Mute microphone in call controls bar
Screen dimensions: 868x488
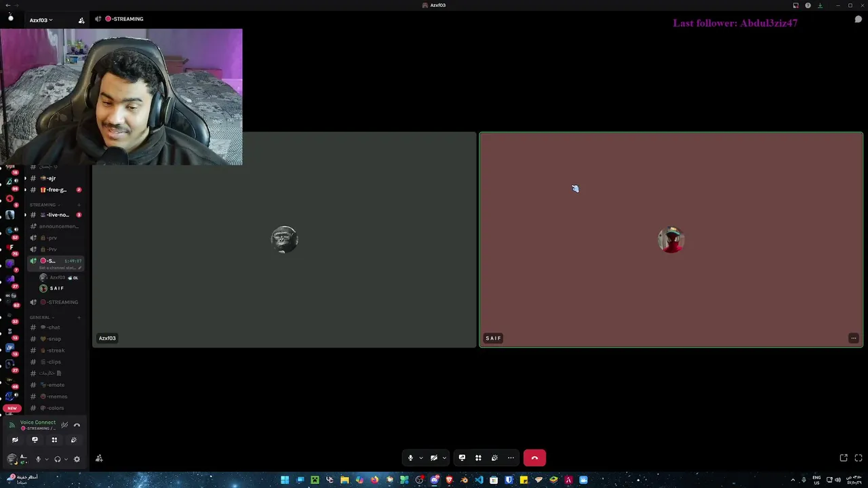pos(410,458)
